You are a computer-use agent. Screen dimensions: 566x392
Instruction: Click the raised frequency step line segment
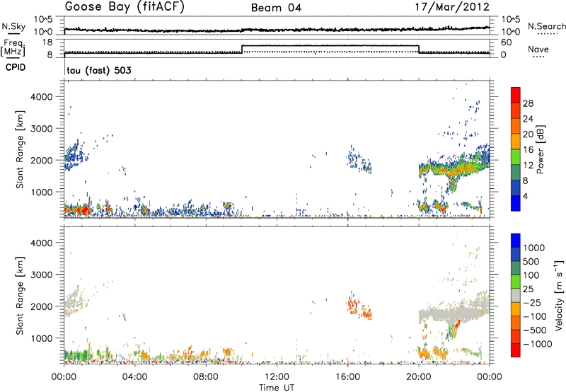click(330, 45)
